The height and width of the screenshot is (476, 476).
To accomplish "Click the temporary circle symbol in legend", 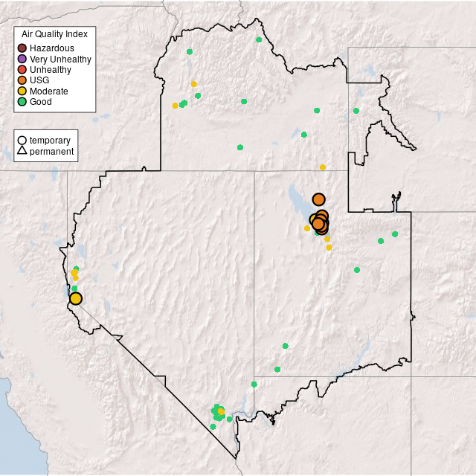I will (22, 141).
